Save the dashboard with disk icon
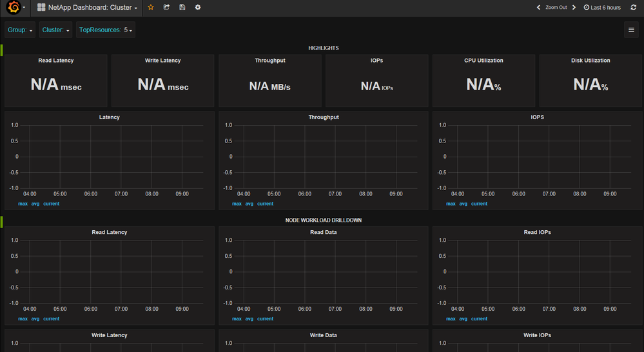Viewport: 644px width, 352px height. point(182,8)
